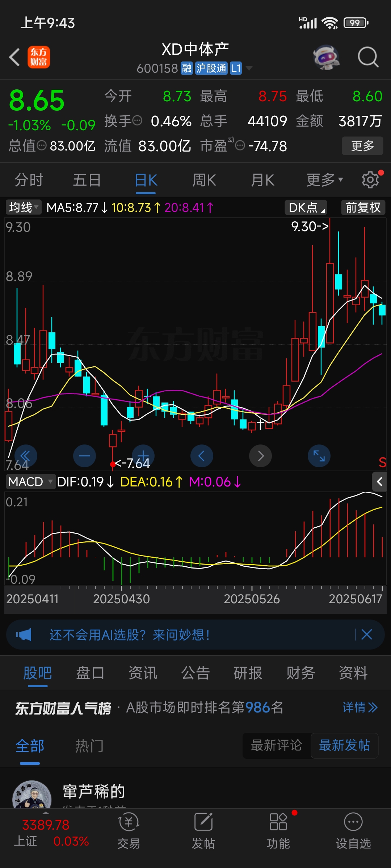This screenshot has height=868, width=391.
Task: Open user avatar of 窜芦稀的
Action: tap(32, 794)
